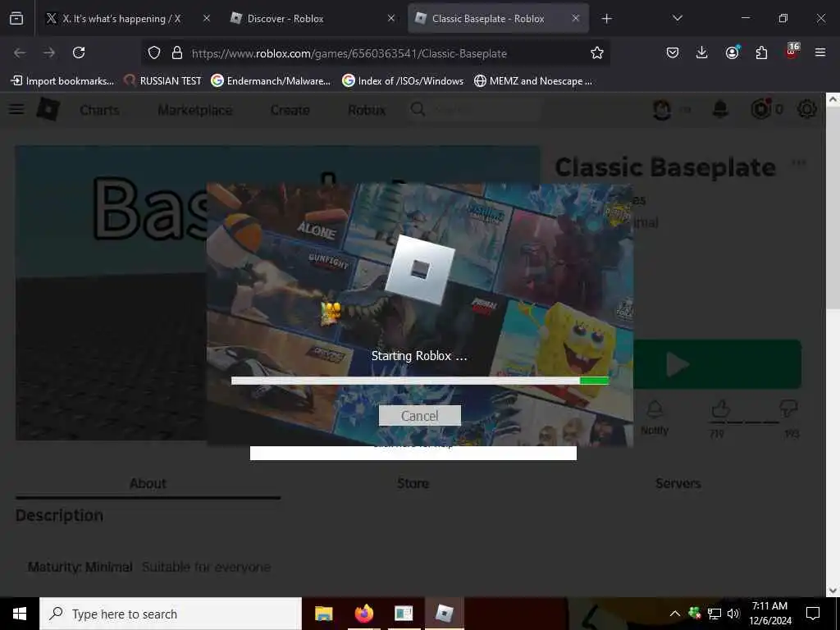Viewport: 840px width, 630px height.
Task: Open the Firefox application hamburger menu
Action: click(x=820, y=52)
